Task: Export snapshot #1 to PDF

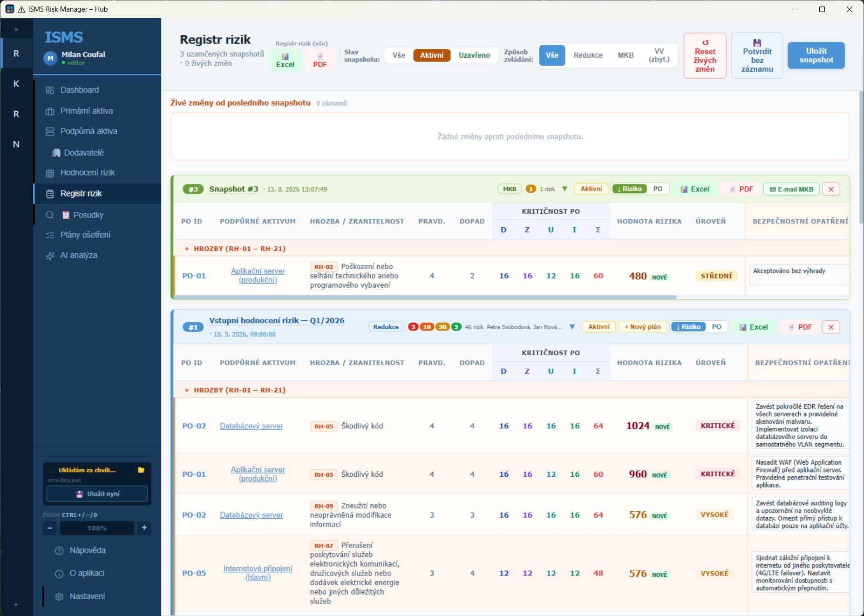Action: click(800, 327)
